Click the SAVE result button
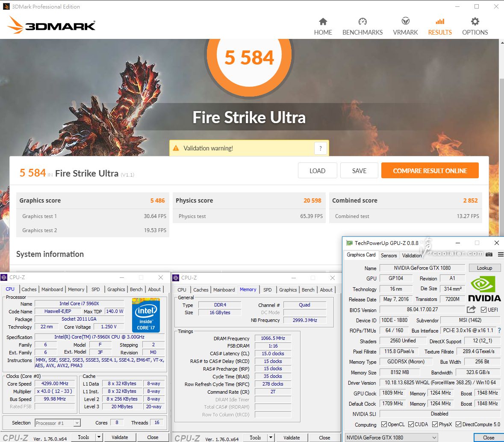This screenshot has height=442, width=504. [x=359, y=171]
